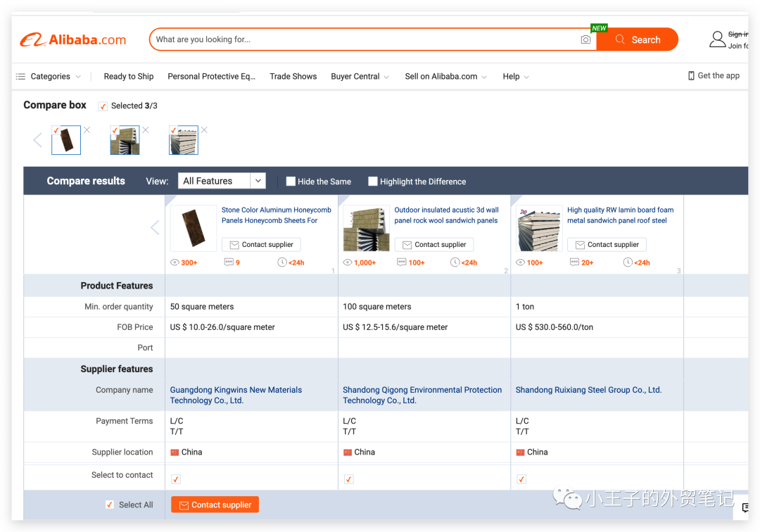Toggle the Select All checkbox

click(109, 505)
